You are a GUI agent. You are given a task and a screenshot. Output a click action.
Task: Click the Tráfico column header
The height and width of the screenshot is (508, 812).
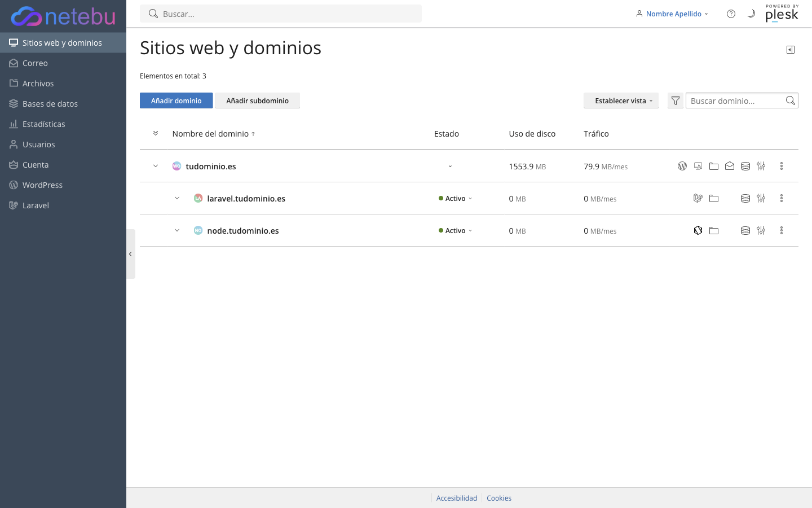coord(596,134)
